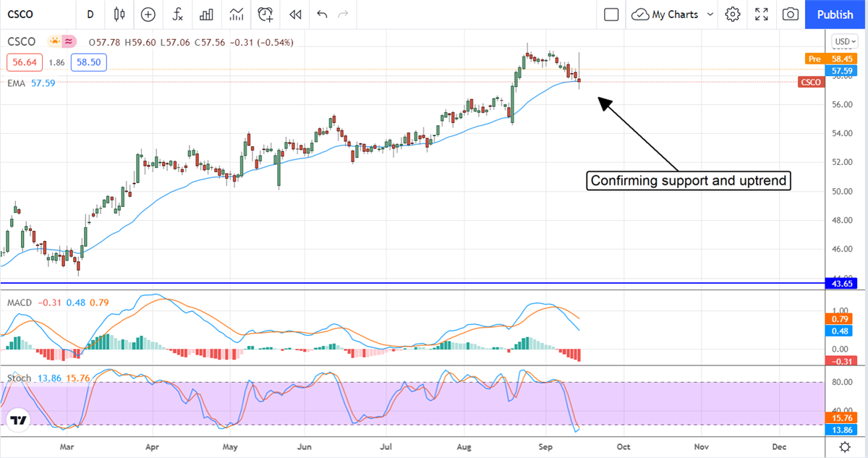Screen dimensions: 868x458
Task: Click the Oct label on the time axis
Action: point(623,447)
